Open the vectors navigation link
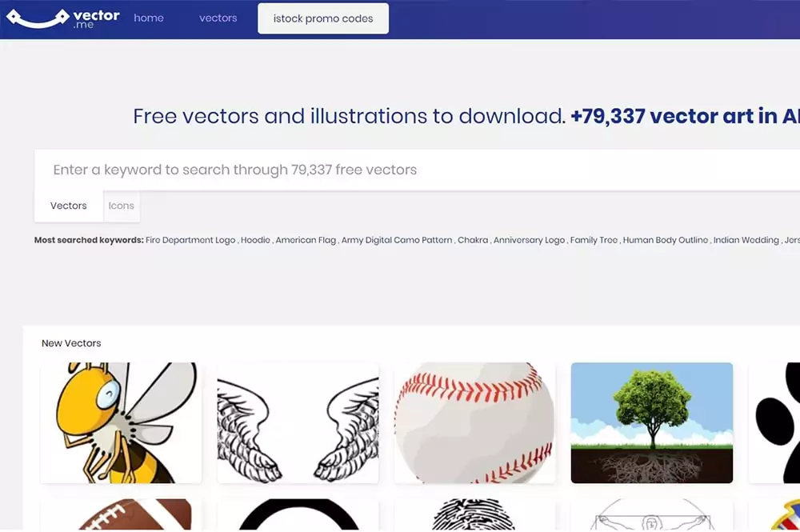The width and height of the screenshot is (800, 532). [218, 18]
